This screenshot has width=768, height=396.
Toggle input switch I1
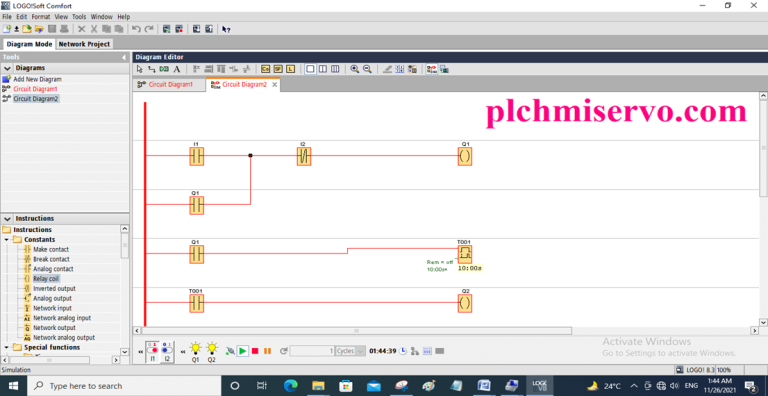153,350
